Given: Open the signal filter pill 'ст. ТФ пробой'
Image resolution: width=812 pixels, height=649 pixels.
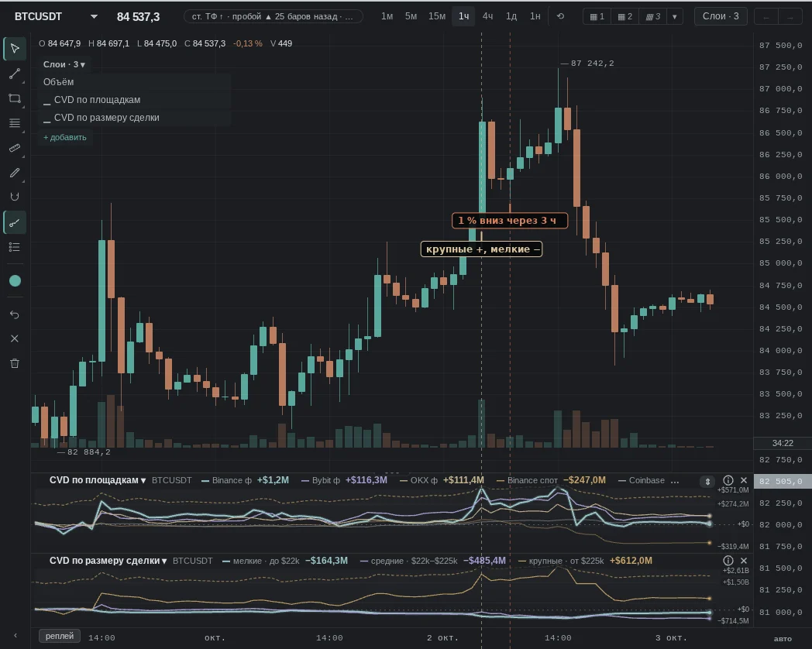Looking at the screenshot, I should point(273,16).
